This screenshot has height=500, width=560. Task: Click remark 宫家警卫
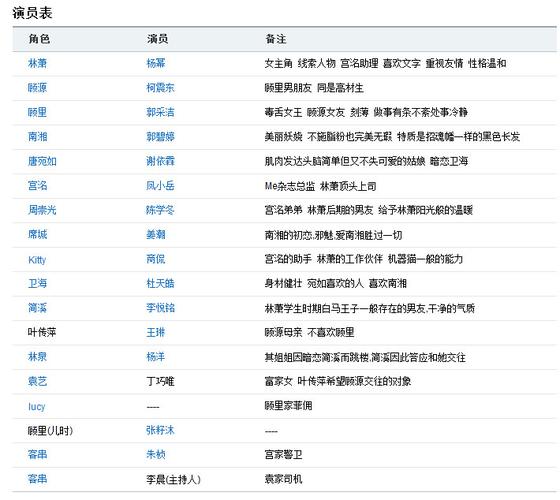point(283,455)
